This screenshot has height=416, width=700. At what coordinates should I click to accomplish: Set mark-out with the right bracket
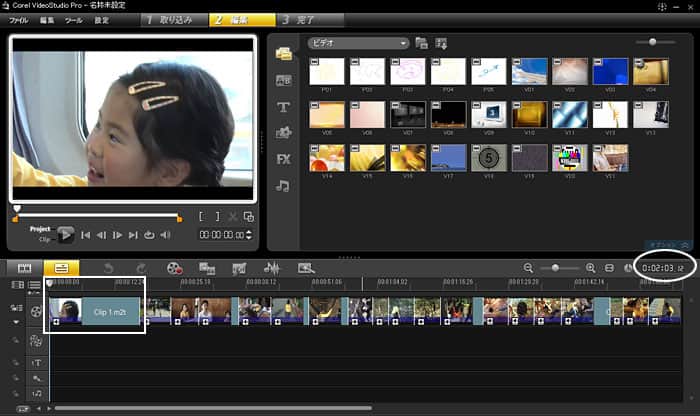point(217,216)
